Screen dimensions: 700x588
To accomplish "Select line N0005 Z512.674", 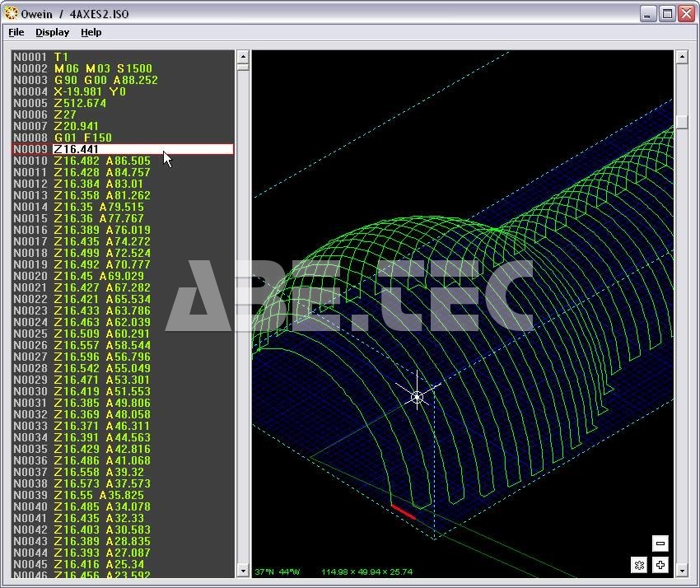I will point(123,103).
